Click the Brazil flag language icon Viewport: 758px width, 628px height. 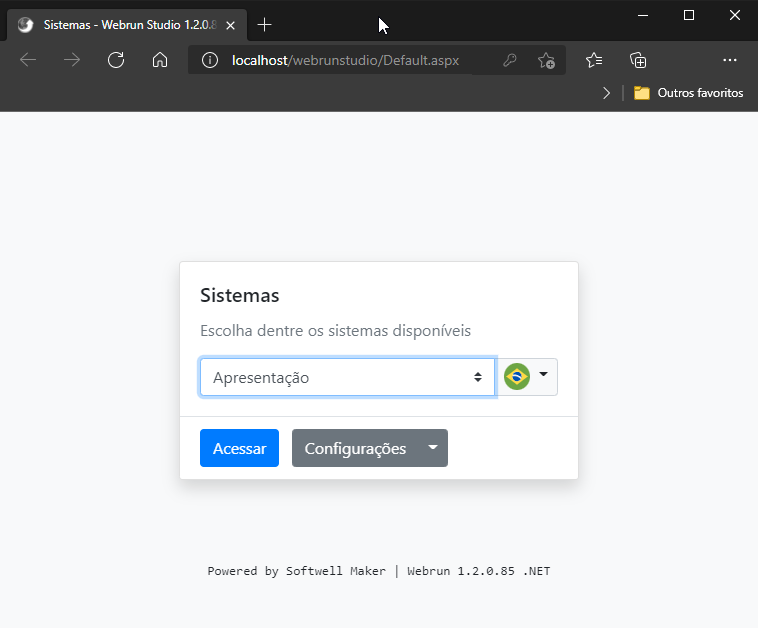[517, 377]
